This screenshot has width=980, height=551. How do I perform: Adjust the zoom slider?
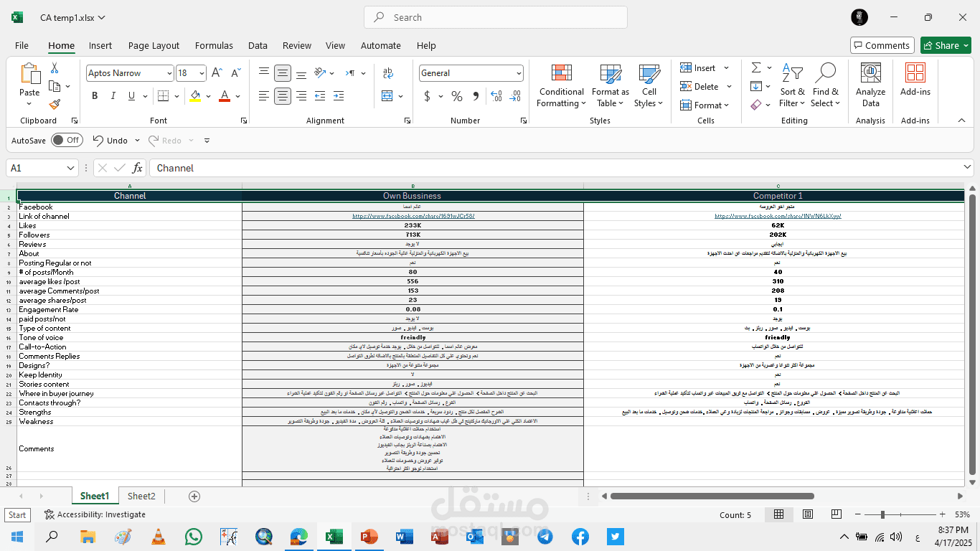(882, 514)
